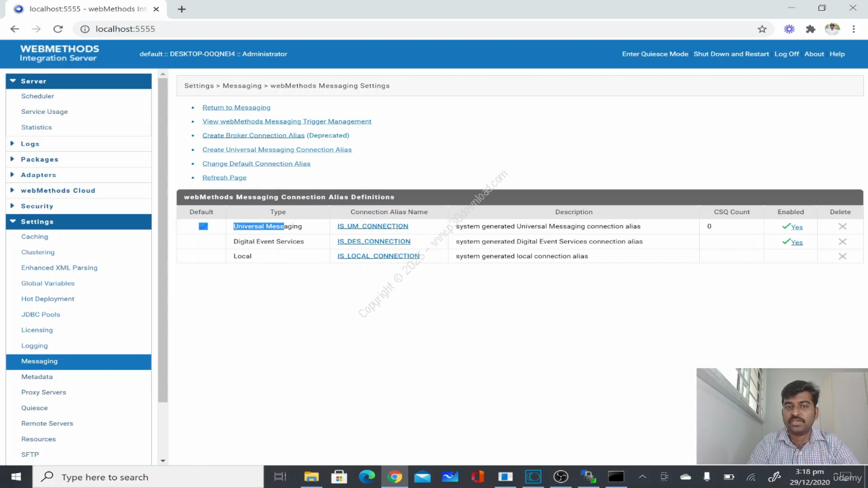The width and height of the screenshot is (868, 488).
Task: Open File Explorer from the taskbar
Action: pyautogui.click(x=311, y=477)
